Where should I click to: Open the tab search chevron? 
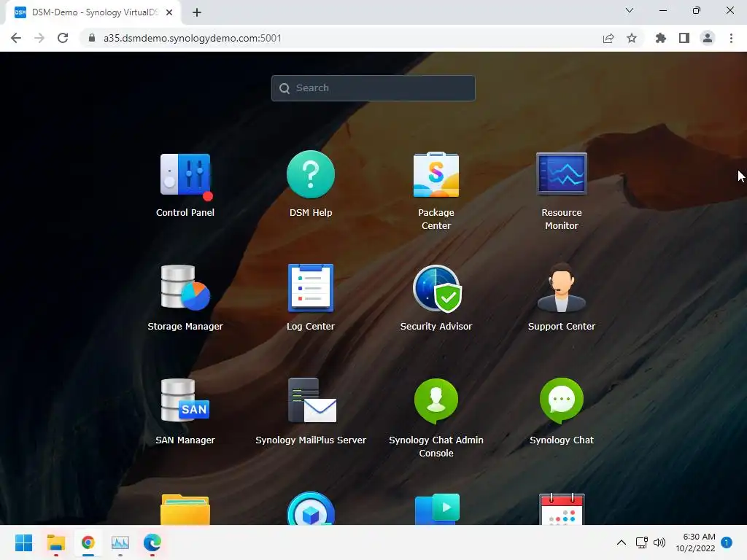tap(630, 10)
